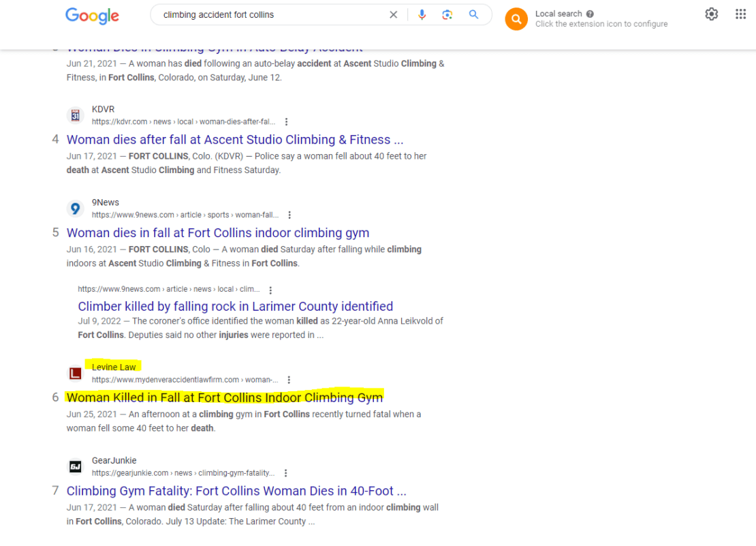Image resolution: width=756 pixels, height=546 pixels.
Task: Click the GearJunkie site favicon
Action: [x=75, y=466]
